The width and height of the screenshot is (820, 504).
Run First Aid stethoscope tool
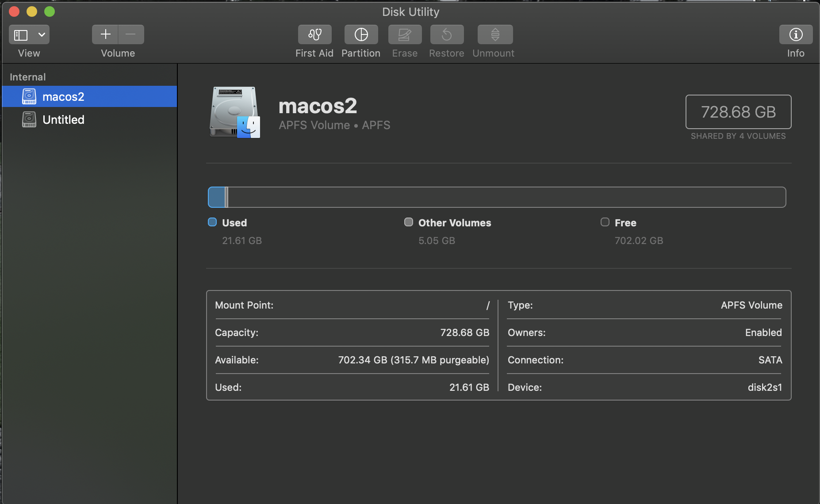pyautogui.click(x=315, y=34)
